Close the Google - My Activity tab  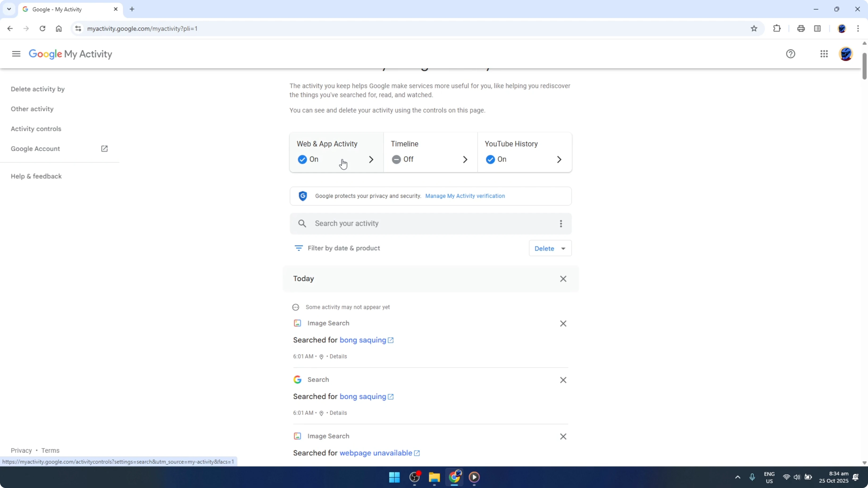pyautogui.click(x=116, y=9)
